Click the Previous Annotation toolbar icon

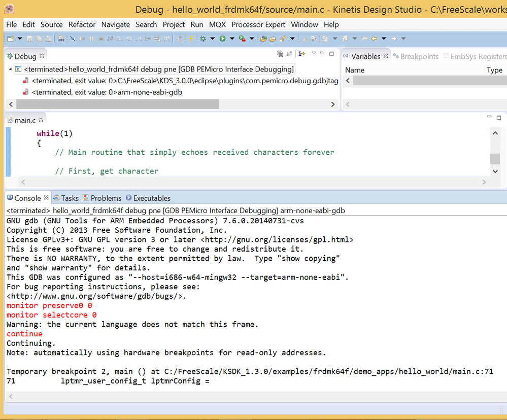coord(345,39)
